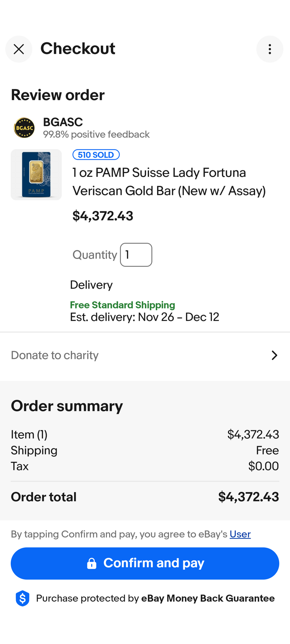
Task: Click the lock icon on the pay button
Action: click(x=92, y=563)
